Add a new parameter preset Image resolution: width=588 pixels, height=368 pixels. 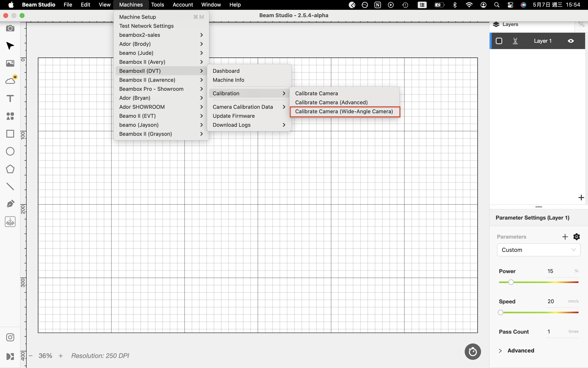click(x=565, y=237)
